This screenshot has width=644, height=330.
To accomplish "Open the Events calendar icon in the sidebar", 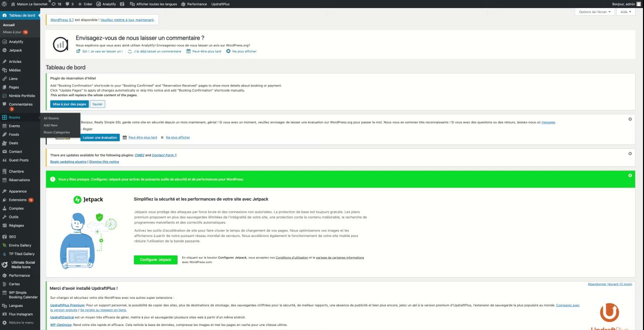I will (x=5, y=126).
